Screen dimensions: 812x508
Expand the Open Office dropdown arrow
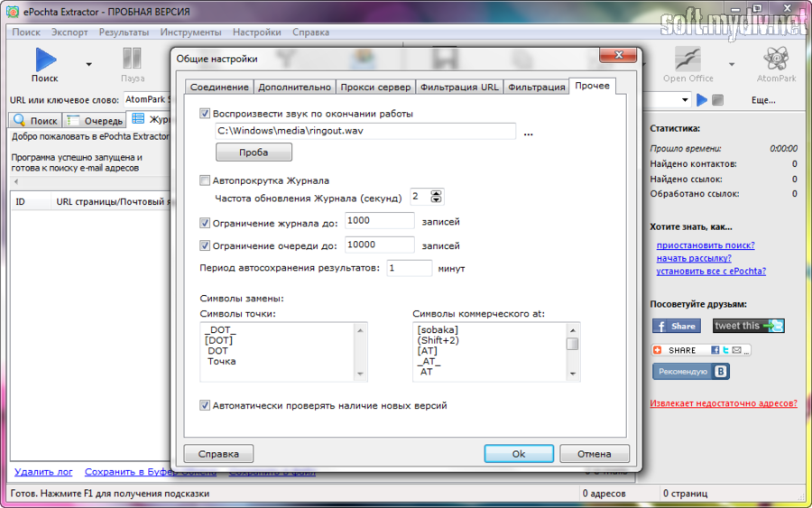731,64
